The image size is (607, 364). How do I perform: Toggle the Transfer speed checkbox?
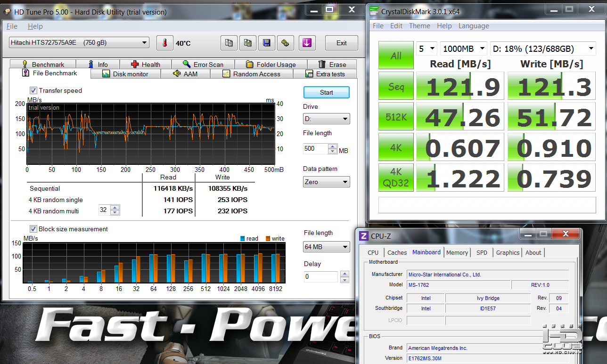pyautogui.click(x=33, y=90)
